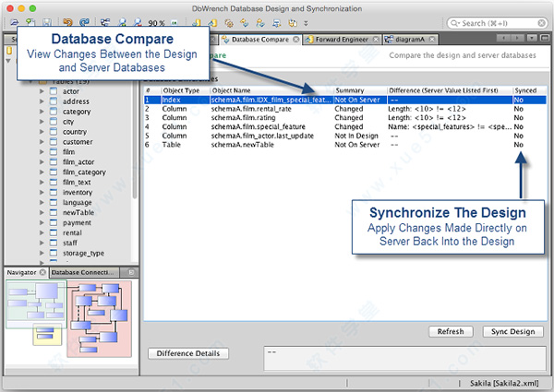
Task: Click the Refresh button
Action: tap(451, 332)
